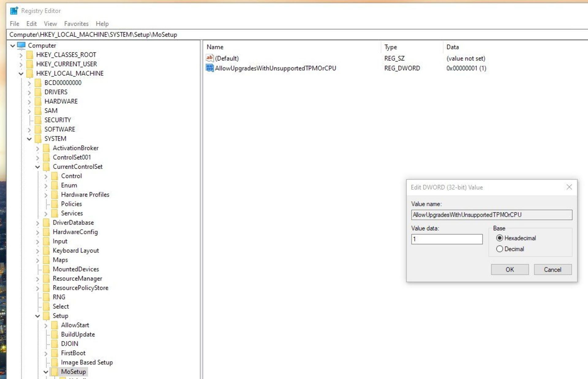Select the Image Based Setup key

pos(87,362)
